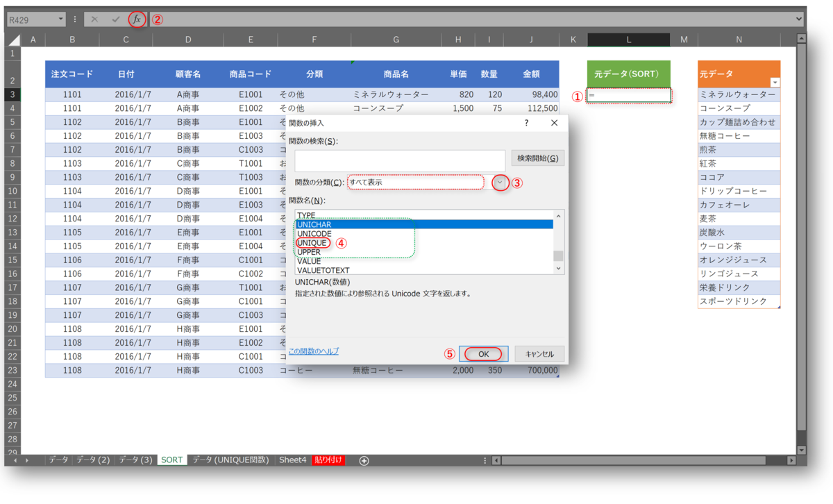Click the ミネラルウォーター cell in column N
This screenshot has height=504, width=833.
(739, 94)
